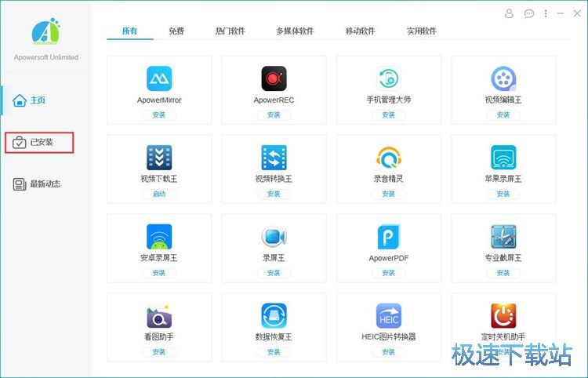Click 安装 under 手机管理大师

(x=389, y=115)
